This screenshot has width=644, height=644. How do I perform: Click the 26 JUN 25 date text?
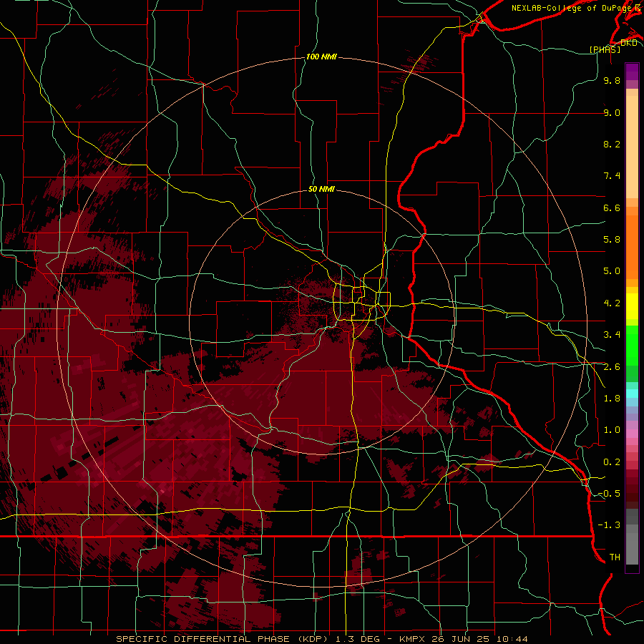(x=462, y=639)
